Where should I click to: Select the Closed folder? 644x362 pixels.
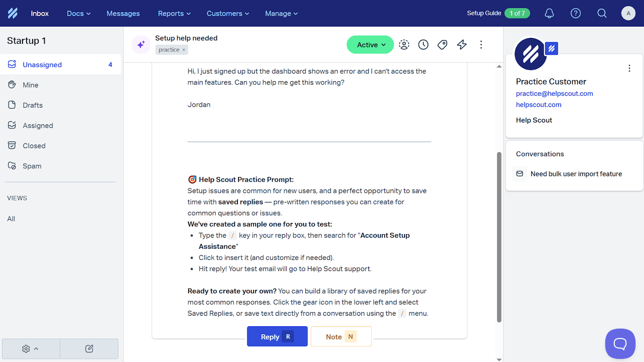pyautogui.click(x=34, y=146)
